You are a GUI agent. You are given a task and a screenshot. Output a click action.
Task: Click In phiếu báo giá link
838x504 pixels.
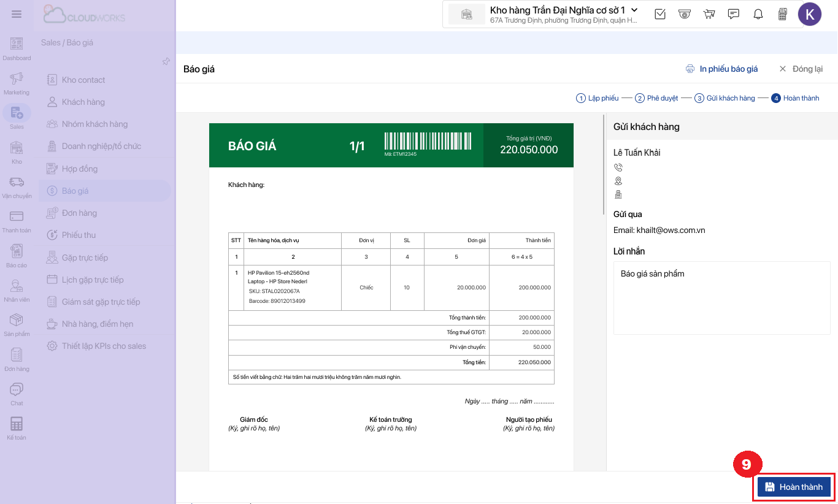(x=721, y=69)
